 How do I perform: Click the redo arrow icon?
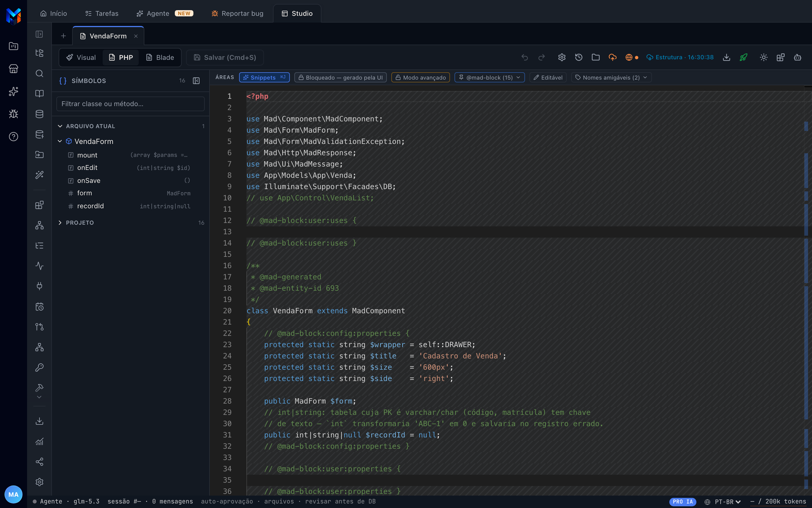(542, 58)
